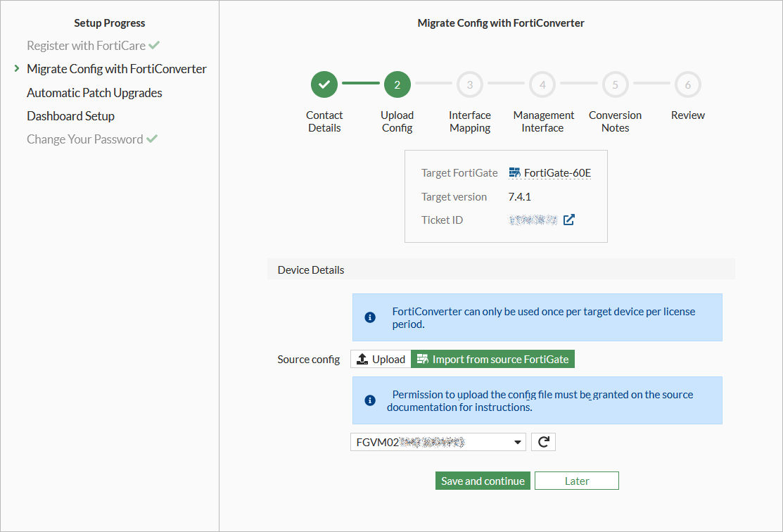Select Dashboard Setup in Setup Progress
Viewport: 783px width, 532px height.
coord(70,115)
